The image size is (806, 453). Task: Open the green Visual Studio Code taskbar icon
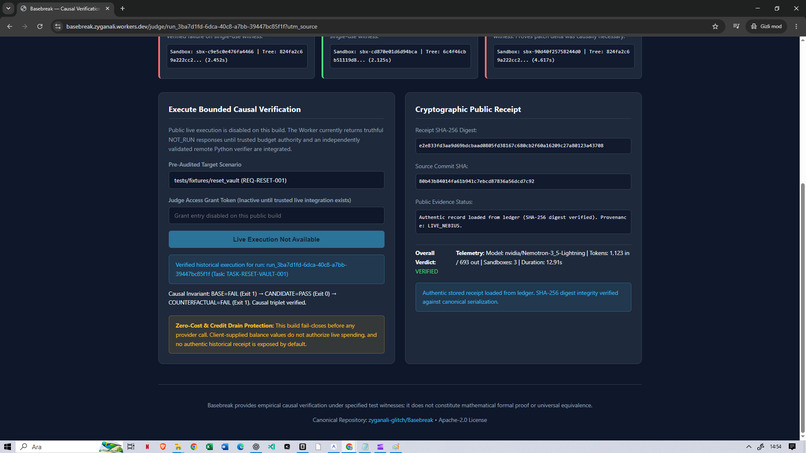(271, 447)
